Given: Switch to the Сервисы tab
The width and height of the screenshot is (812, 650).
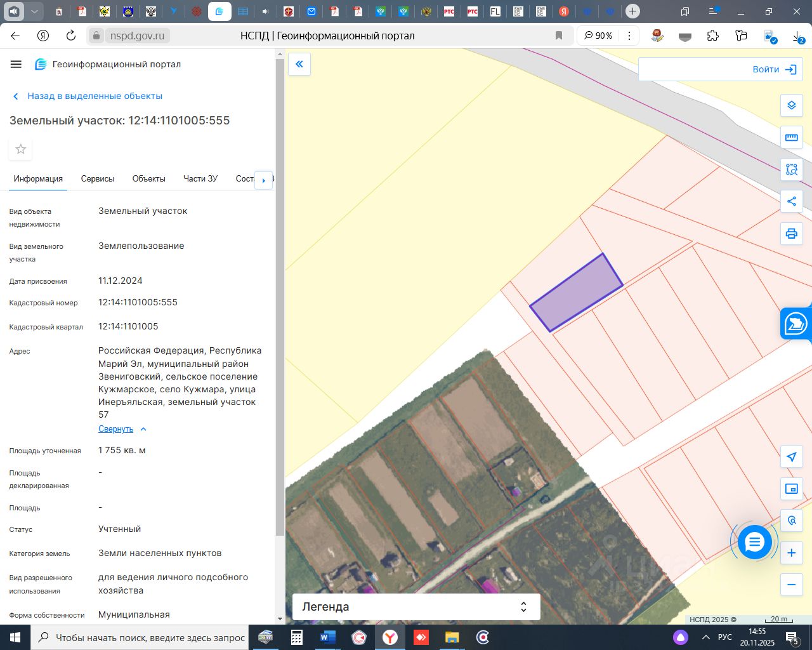Looking at the screenshot, I should (98, 179).
